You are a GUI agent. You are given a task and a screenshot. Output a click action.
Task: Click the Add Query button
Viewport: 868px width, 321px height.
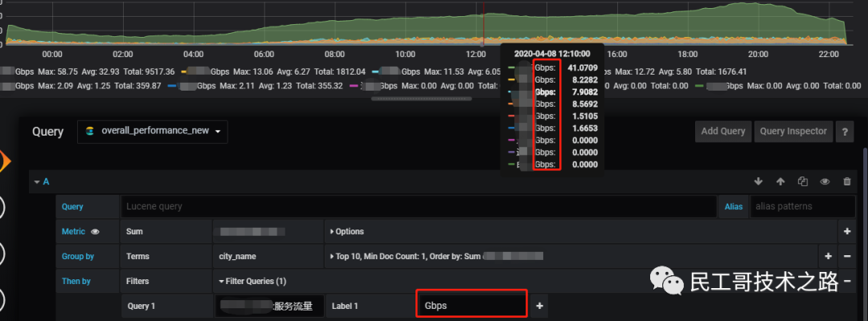pos(723,132)
